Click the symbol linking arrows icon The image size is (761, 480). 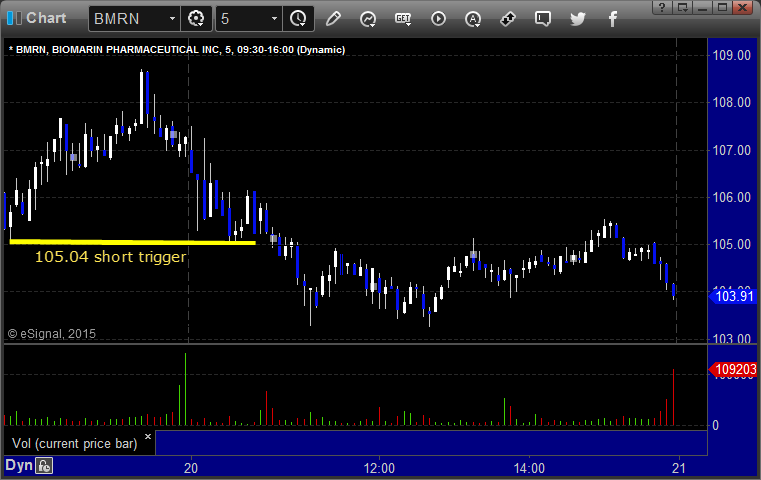coord(508,19)
